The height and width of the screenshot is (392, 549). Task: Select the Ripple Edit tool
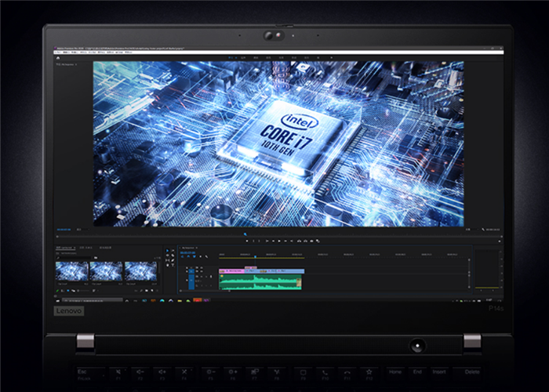point(167,255)
